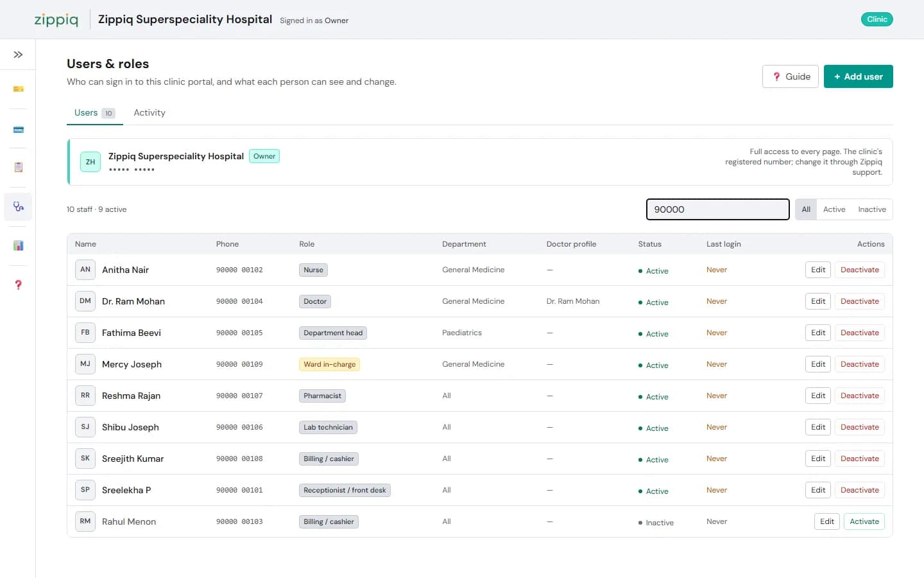Open the yellow ticket icon in sidebar
This screenshot has width=924, height=578.
point(18,89)
